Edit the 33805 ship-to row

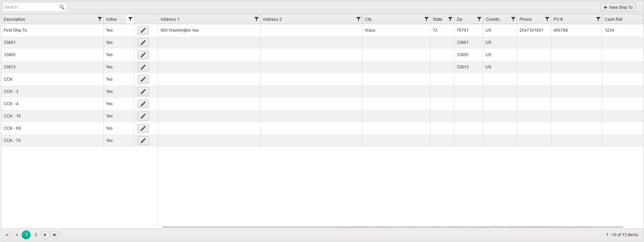[143, 55]
